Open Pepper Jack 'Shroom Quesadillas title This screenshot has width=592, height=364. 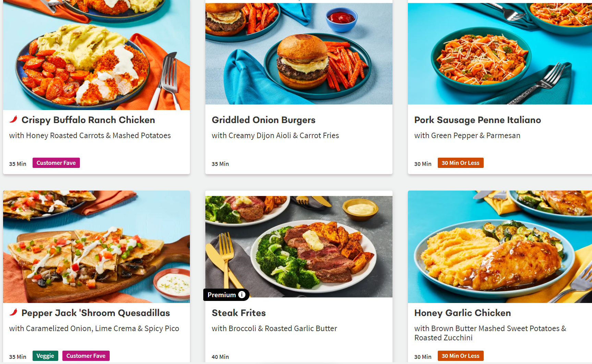[96, 313]
